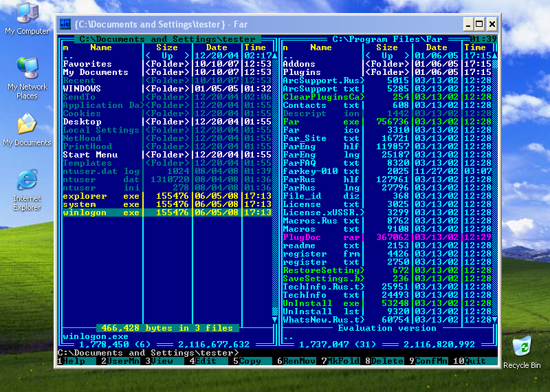Click the left panel sort mode letter m
Screen dimensions: 550x392
pyautogui.click(x=65, y=47)
